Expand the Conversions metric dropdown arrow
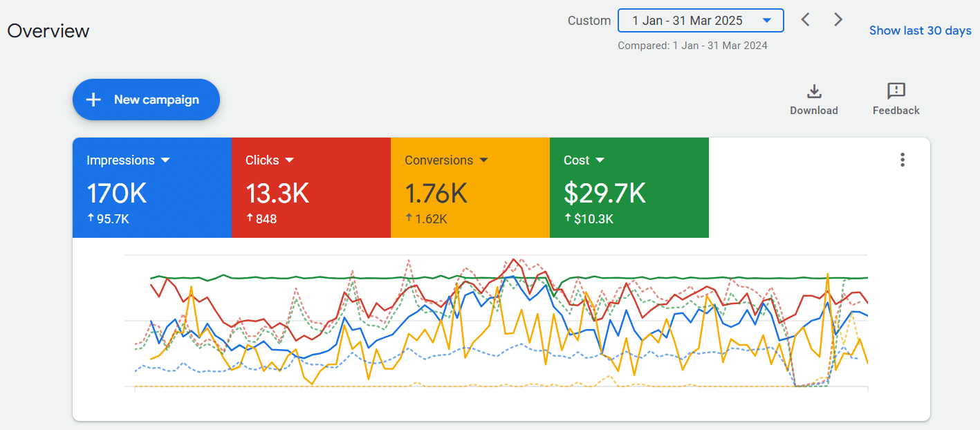This screenshot has width=980, height=430. click(483, 160)
